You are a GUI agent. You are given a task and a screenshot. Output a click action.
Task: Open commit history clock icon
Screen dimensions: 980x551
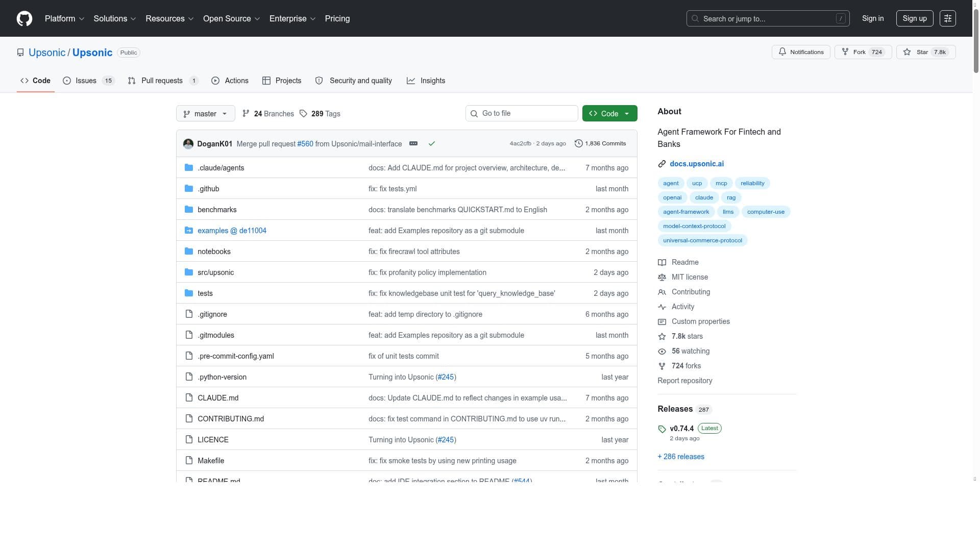coord(578,144)
